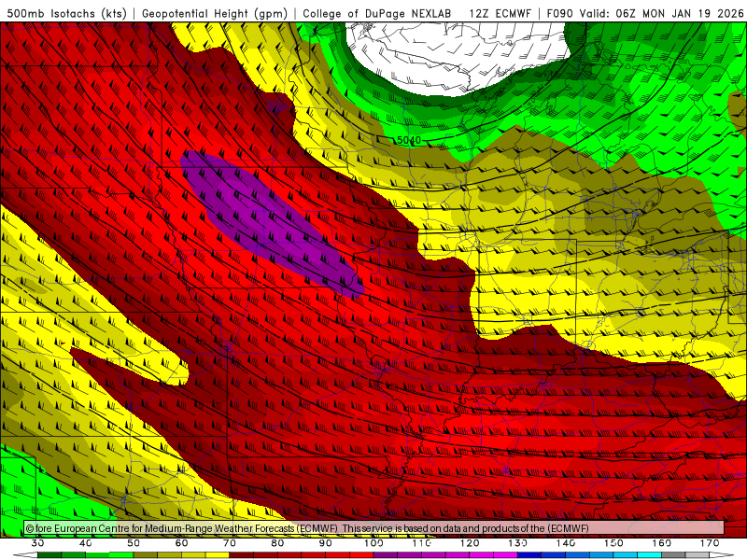Click the 'Geopotential Height (gpm)' header text
This screenshot has height=560, width=747.
215,13
